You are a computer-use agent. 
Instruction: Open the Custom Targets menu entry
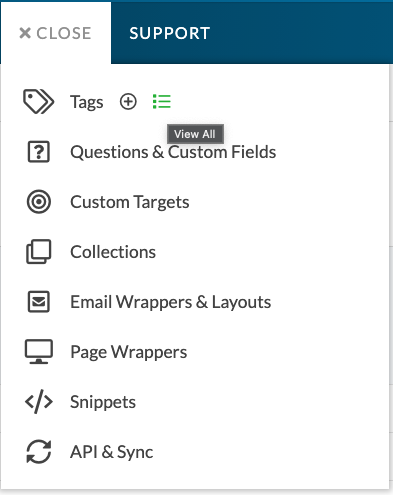[x=130, y=202]
